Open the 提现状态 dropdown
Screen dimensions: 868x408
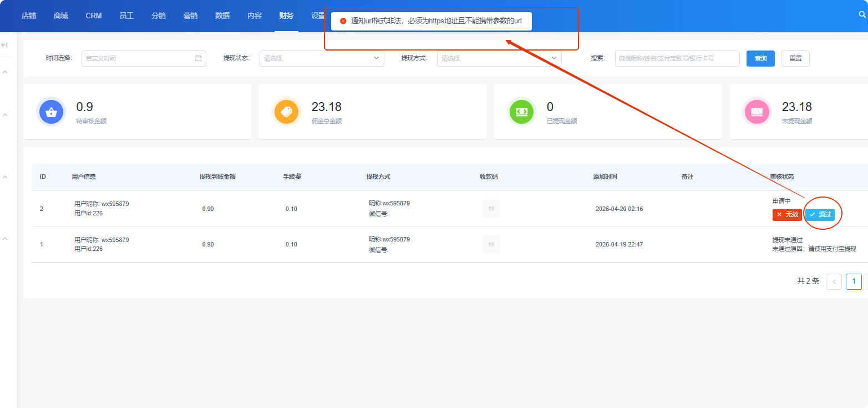[322, 58]
